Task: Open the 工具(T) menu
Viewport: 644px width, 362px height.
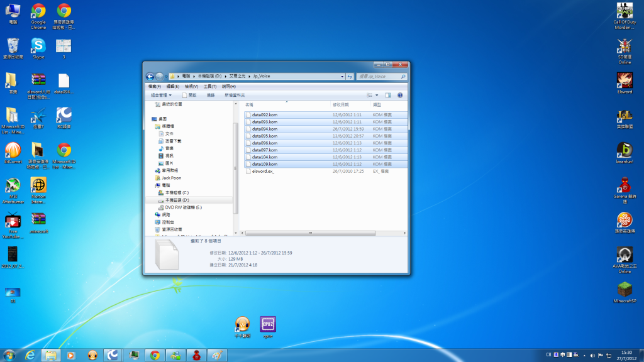Action: coord(210,86)
